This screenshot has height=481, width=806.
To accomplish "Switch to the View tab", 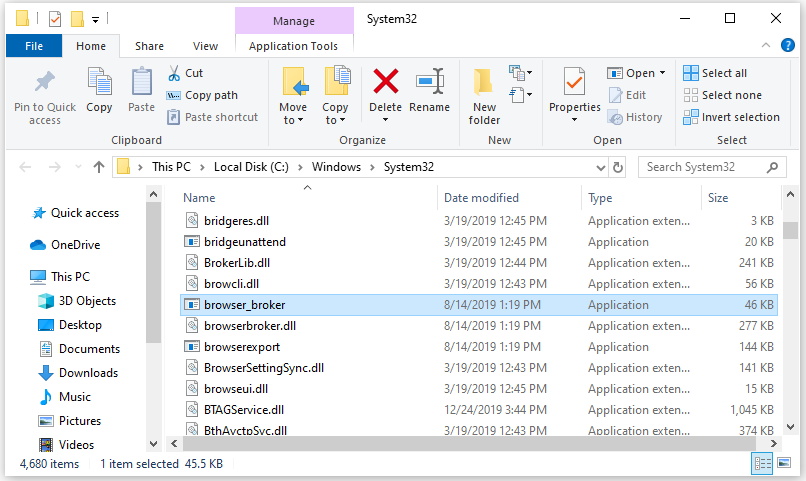I will click(x=205, y=46).
